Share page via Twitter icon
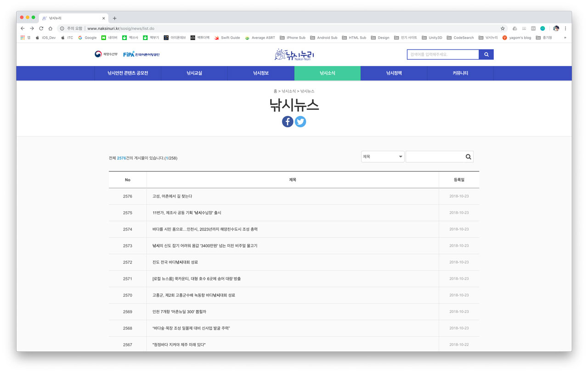Viewport: 588px width, 373px height. pos(300,121)
